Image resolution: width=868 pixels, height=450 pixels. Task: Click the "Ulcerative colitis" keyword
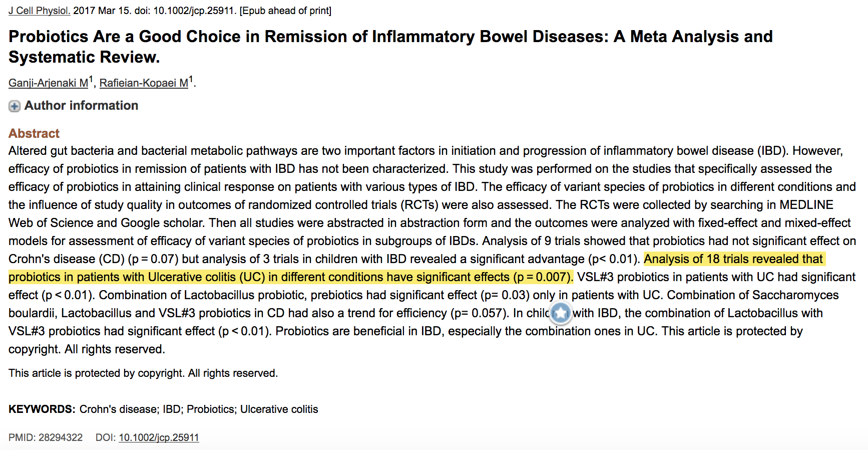coord(279,409)
